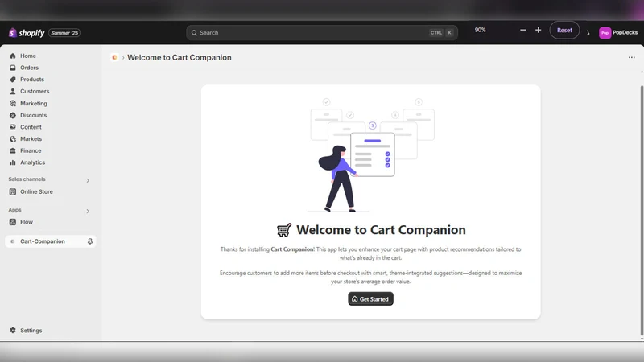Open Customers in the sidebar
This screenshot has width=644, height=362.
coord(35,92)
